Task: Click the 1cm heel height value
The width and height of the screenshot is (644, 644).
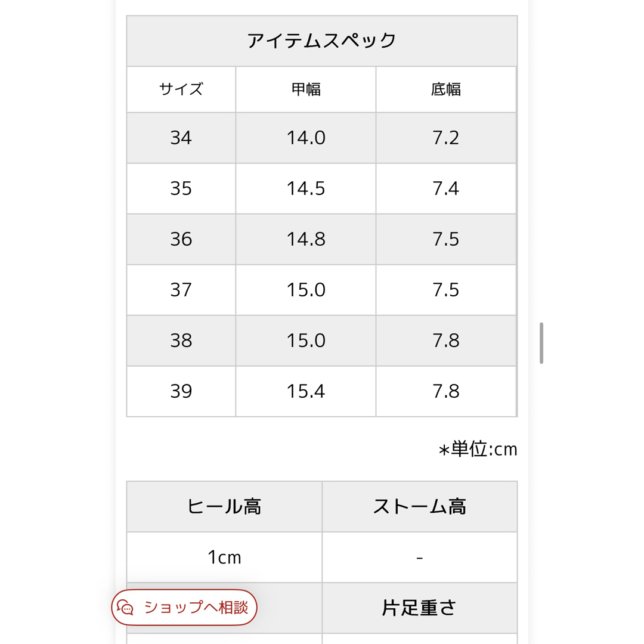Action: 224,558
